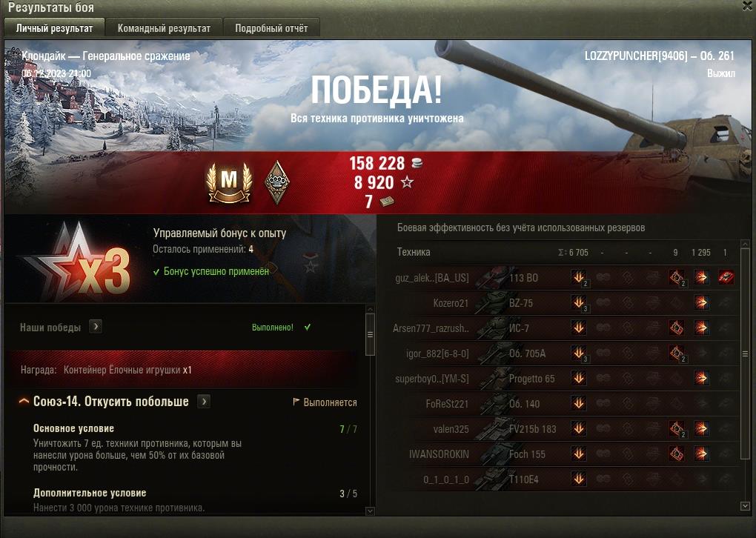
Task: Click the critical-hits icon in the Foch 155 row
Action: 677,454
